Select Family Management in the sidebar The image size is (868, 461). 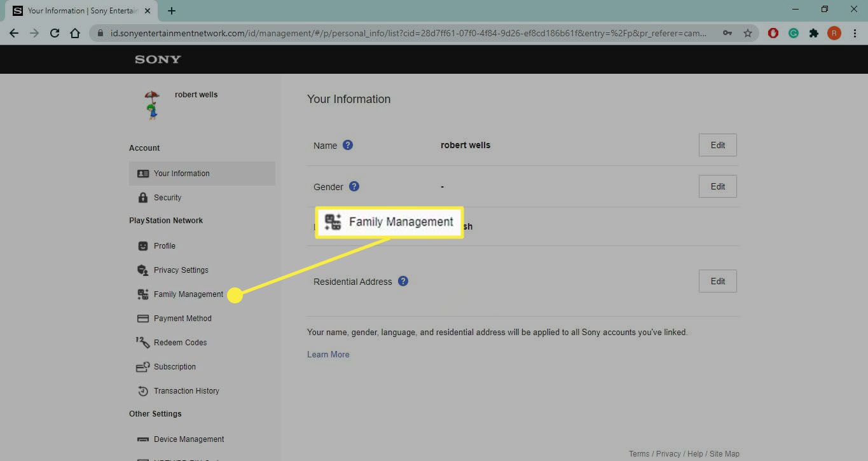pyautogui.click(x=188, y=294)
